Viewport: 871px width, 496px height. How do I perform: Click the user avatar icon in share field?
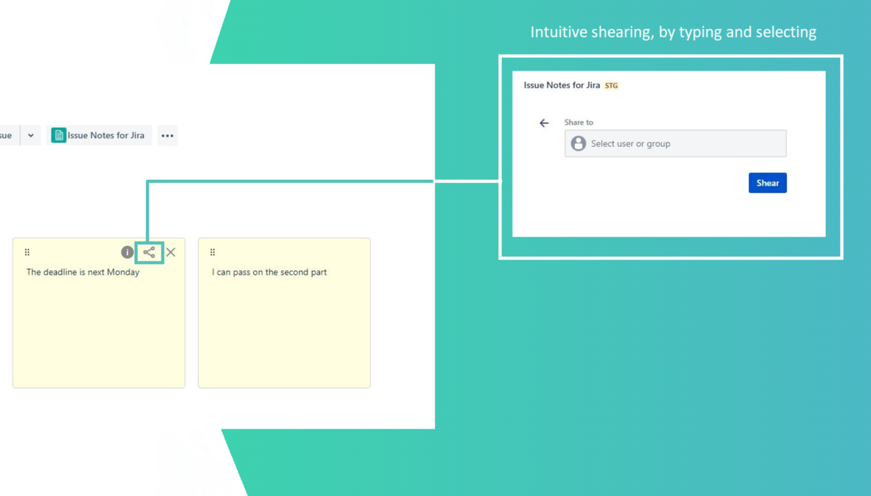578,143
